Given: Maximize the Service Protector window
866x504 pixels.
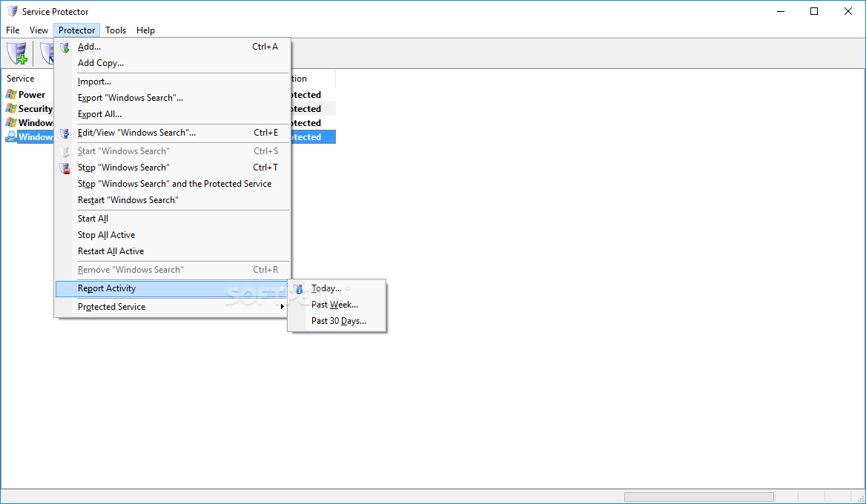Looking at the screenshot, I should tap(814, 11).
